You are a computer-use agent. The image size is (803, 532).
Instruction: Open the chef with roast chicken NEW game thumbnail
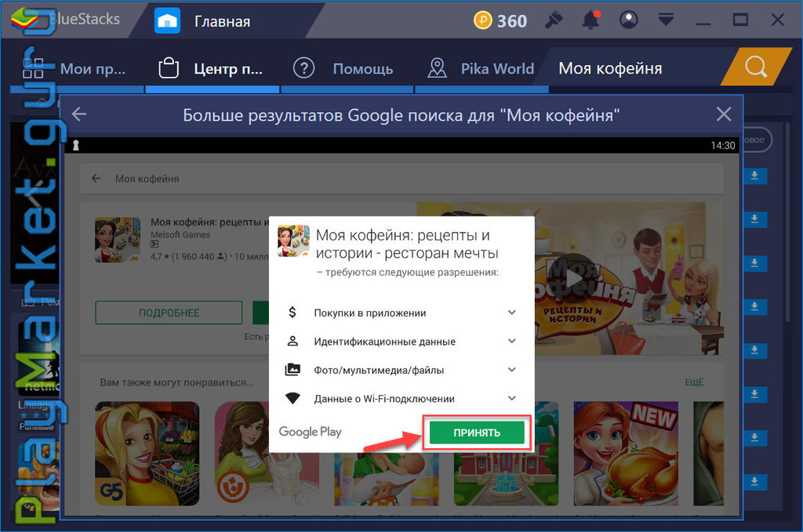(626, 453)
